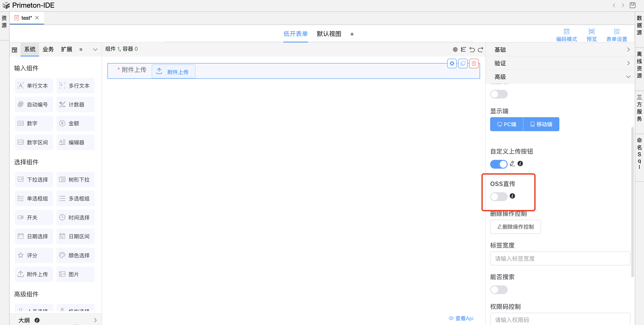Duplicate the selected upload component
This screenshot has width=644, height=325.
[x=463, y=64]
